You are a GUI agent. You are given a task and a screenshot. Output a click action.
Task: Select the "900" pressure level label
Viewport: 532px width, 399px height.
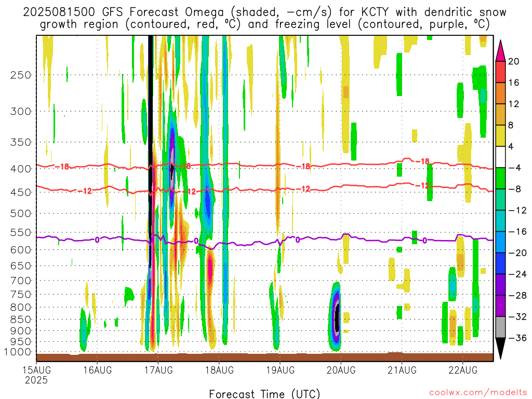point(21,331)
